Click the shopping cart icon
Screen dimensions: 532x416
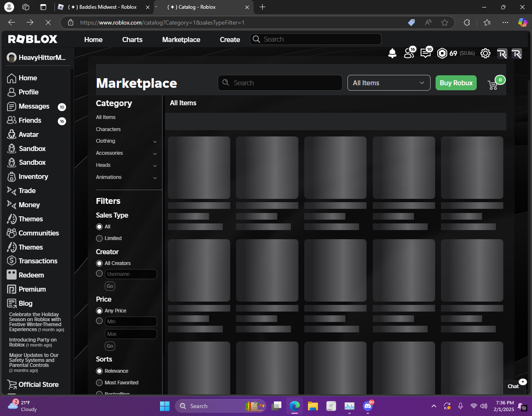493,84
